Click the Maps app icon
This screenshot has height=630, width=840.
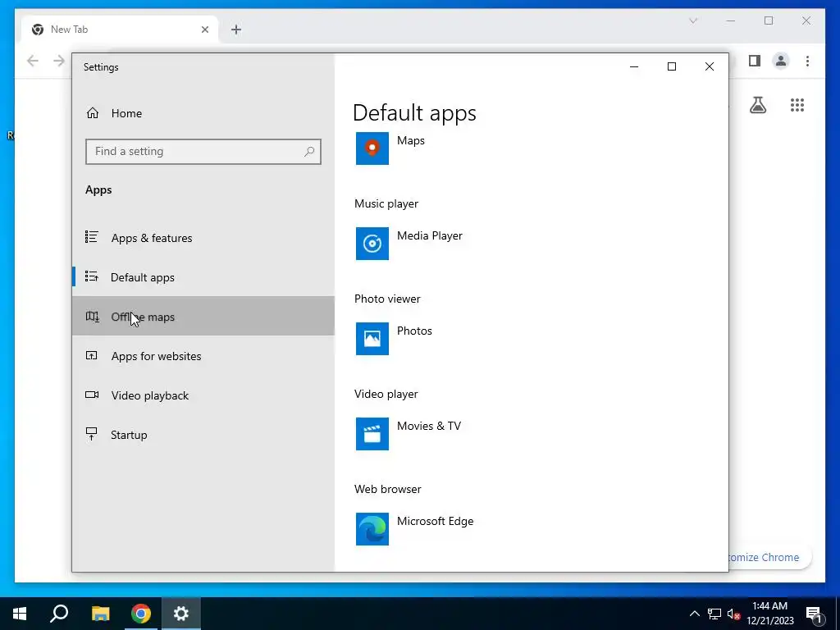(372, 148)
